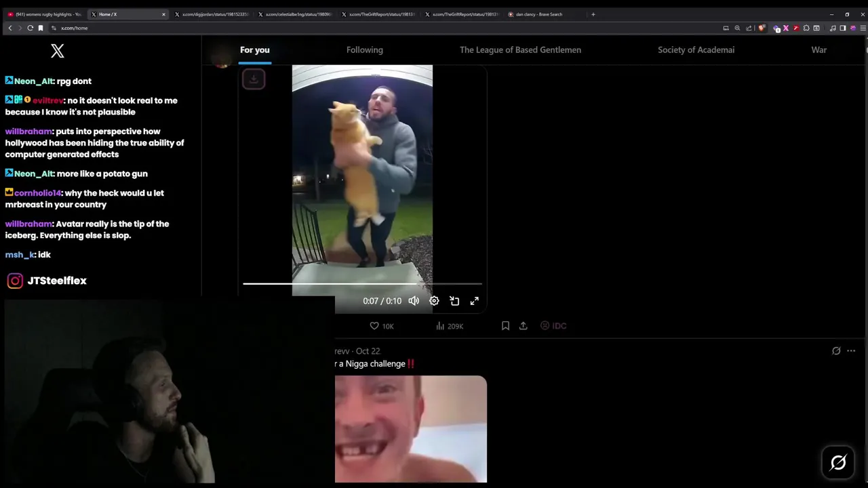Screen dimensions: 868x488
Task: Click the IDC button under video
Action: pyautogui.click(x=553, y=326)
